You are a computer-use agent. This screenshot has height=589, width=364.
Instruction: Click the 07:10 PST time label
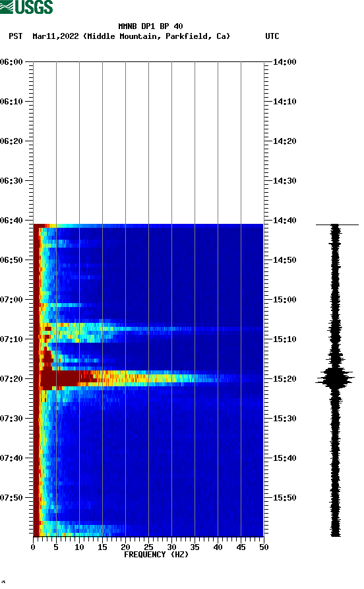[12, 339]
